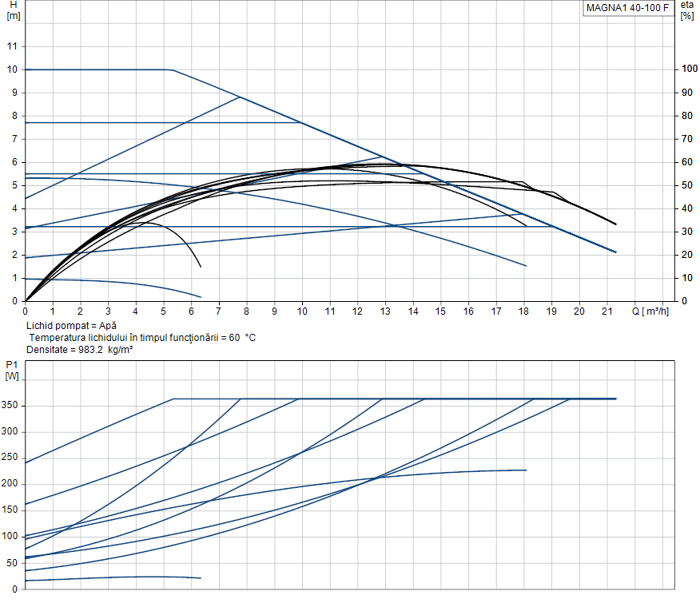Screen dimensions: 700x603
Task: Click the Q [m³/h] axis label
Action: (x=650, y=311)
